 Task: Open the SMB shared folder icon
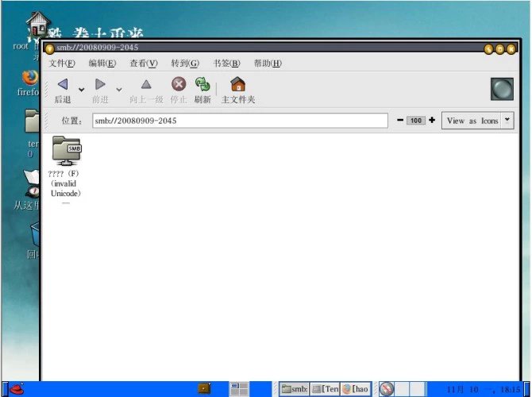67,150
